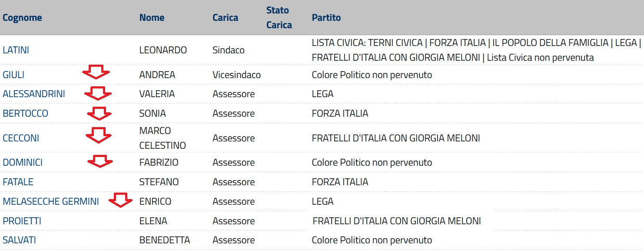The height and width of the screenshot is (252, 644).
Task: Open the FATALE surname link
Action: click(18, 182)
